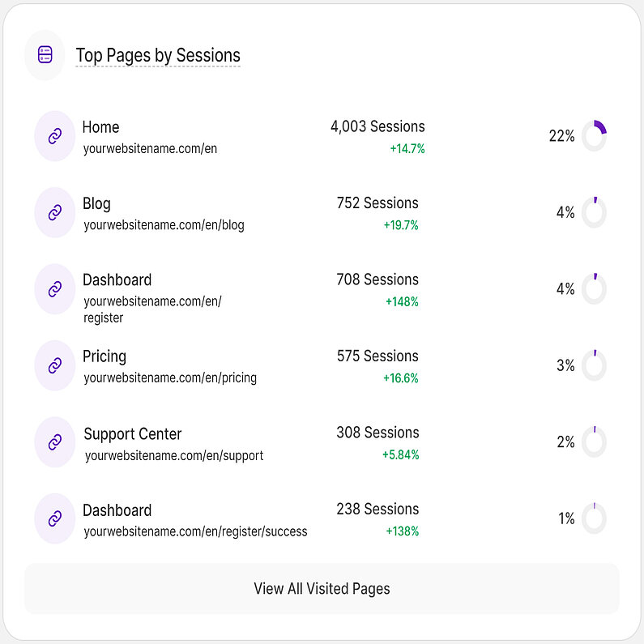Open the yourwebsitename.com/en/pricing URL
The height and width of the screenshot is (644, 644).
(x=170, y=377)
